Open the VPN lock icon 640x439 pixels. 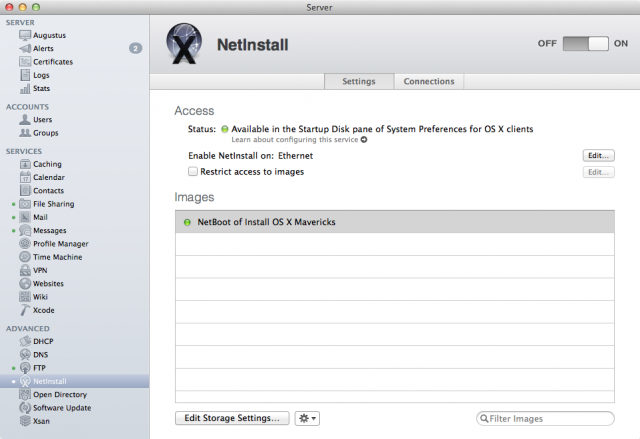[25, 270]
